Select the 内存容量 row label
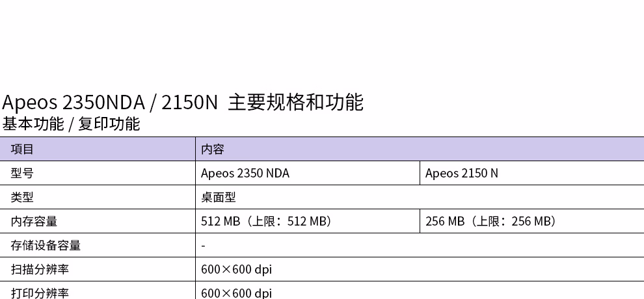Screen dimensions: 644x299 click(x=34, y=222)
